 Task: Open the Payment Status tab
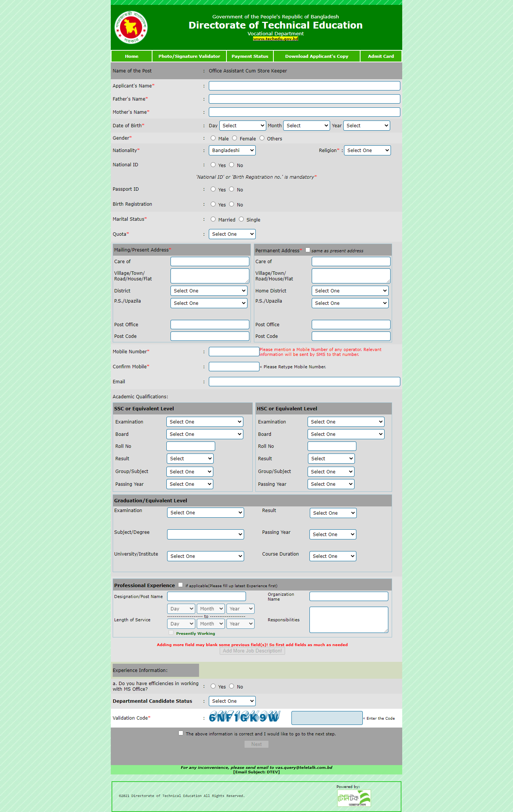click(x=250, y=56)
